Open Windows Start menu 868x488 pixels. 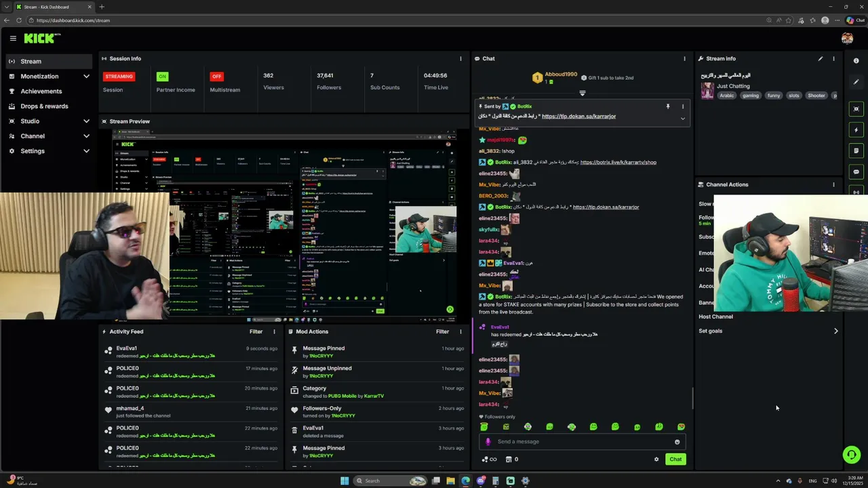pyautogui.click(x=344, y=481)
